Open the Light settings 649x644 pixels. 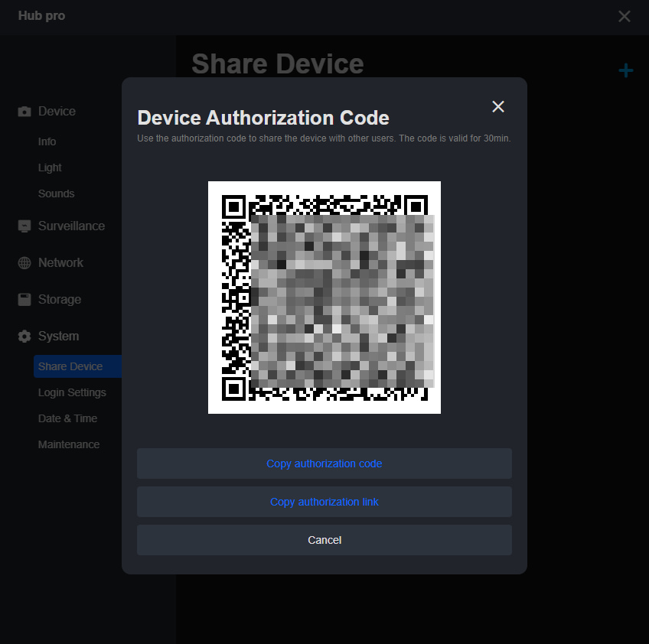(x=50, y=168)
